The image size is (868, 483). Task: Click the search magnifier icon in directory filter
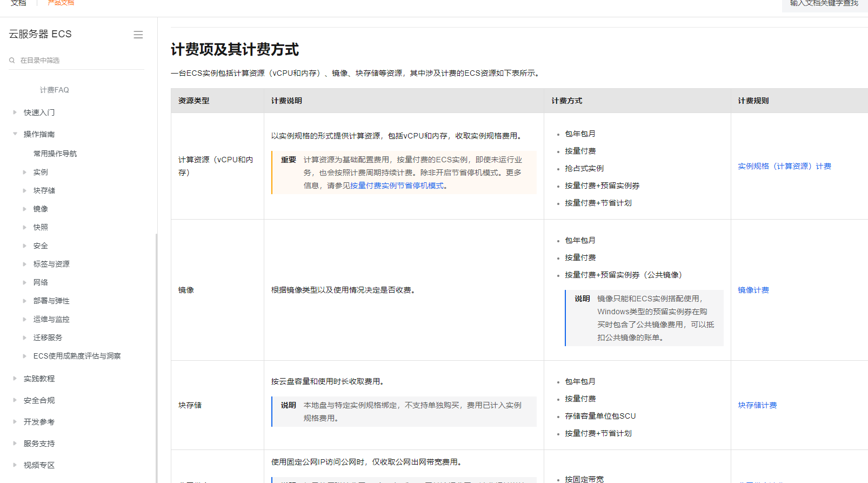click(x=12, y=61)
